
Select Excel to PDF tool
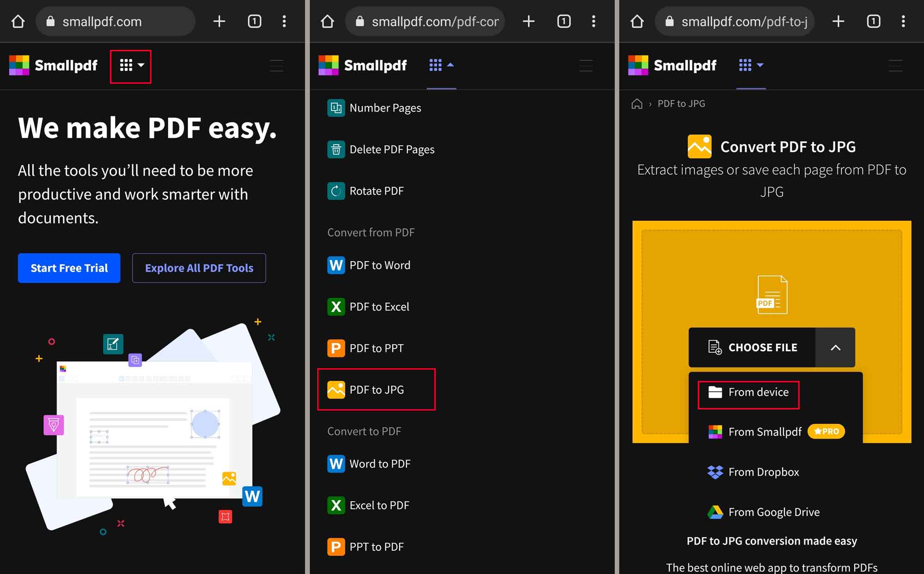click(368, 505)
